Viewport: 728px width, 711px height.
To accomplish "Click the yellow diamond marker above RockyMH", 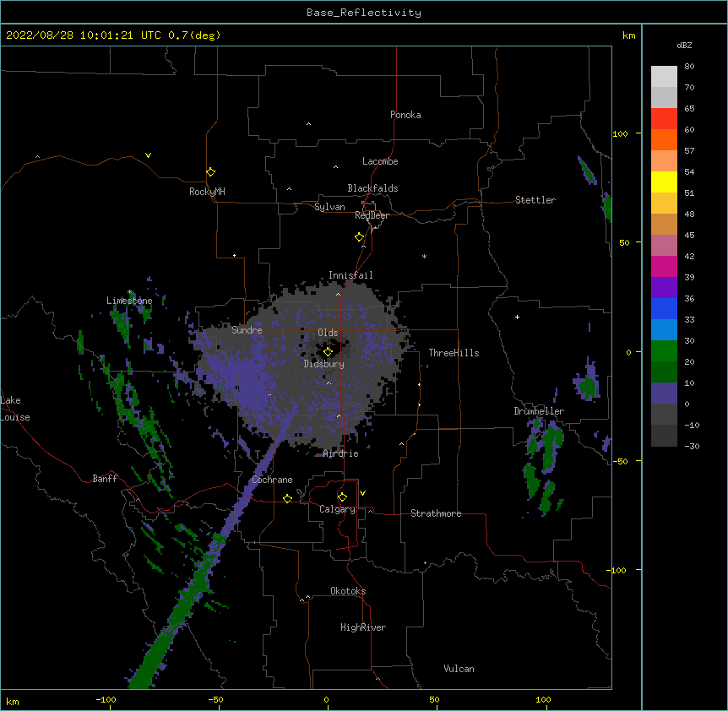I will pyautogui.click(x=210, y=172).
